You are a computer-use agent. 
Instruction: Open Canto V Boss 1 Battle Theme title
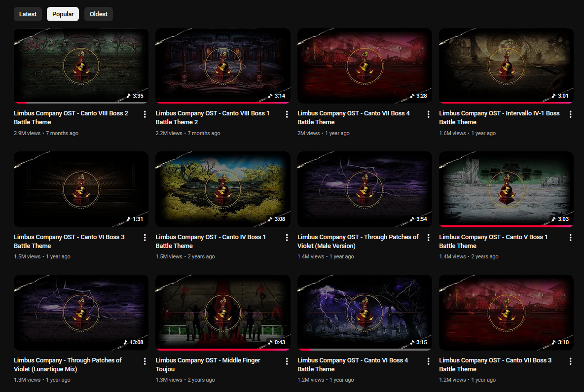click(x=493, y=241)
